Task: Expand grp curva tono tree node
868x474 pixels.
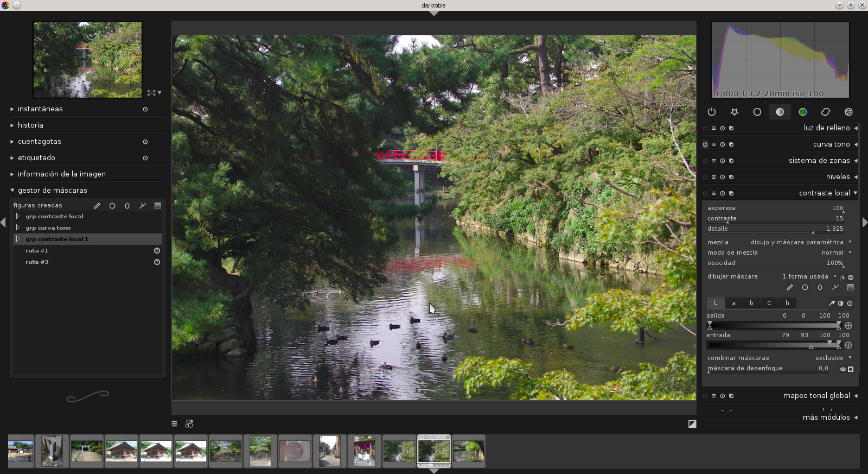Action: 17,228
